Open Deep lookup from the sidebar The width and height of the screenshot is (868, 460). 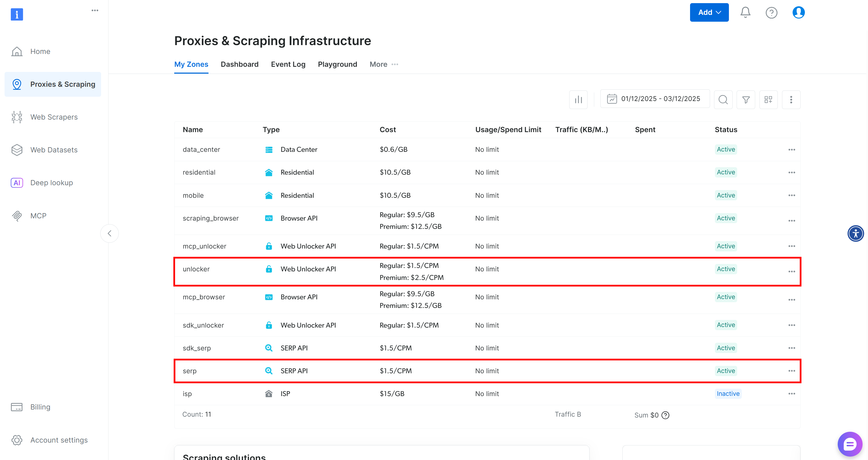pyautogui.click(x=51, y=183)
